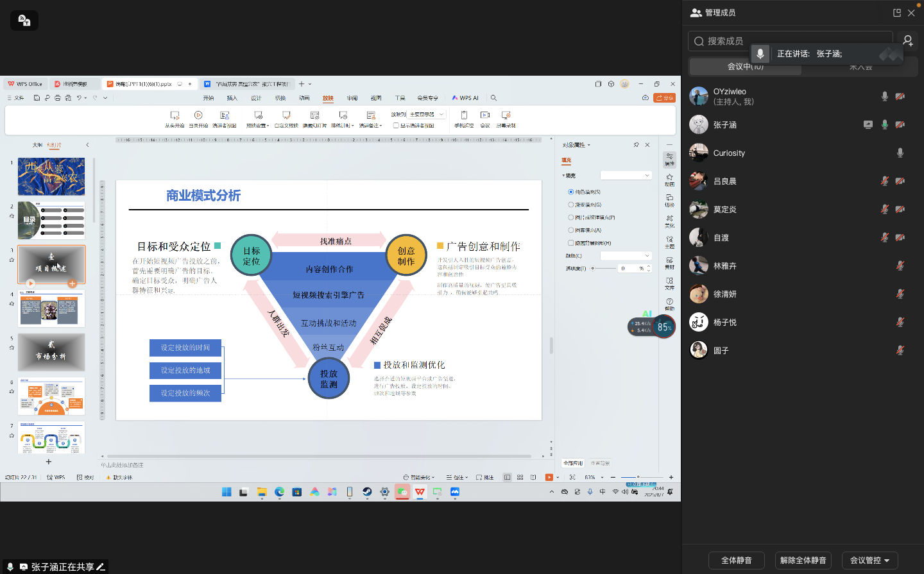The image size is (924, 574).
Task: Open the 手机遥控 phone remote tool
Action: (x=464, y=115)
